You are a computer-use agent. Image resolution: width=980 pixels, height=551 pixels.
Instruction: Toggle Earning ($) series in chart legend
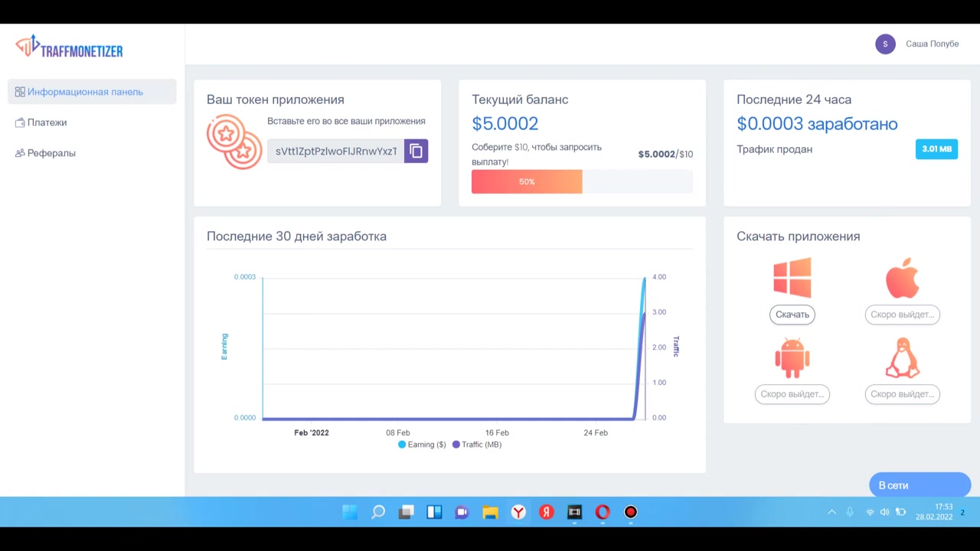pos(422,444)
